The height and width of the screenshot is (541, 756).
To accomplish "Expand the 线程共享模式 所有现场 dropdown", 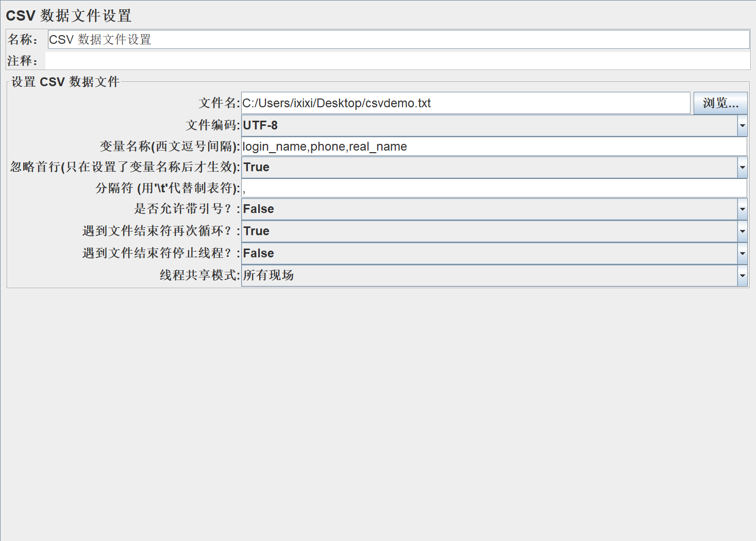I will 494,275.
